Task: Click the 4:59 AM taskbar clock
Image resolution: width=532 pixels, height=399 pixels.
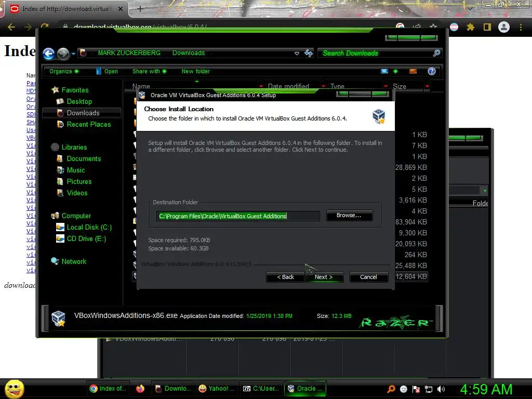Action: [x=486, y=389]
